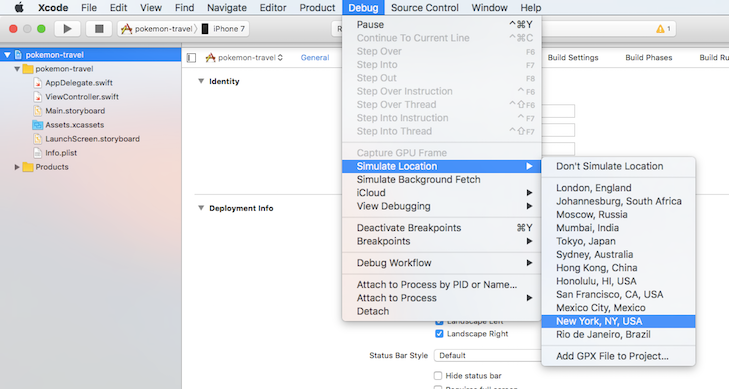This screenshot has width=729, height=389.
Task: Collapse the pokemon-travel project root triangle
Action: [7, 54]
